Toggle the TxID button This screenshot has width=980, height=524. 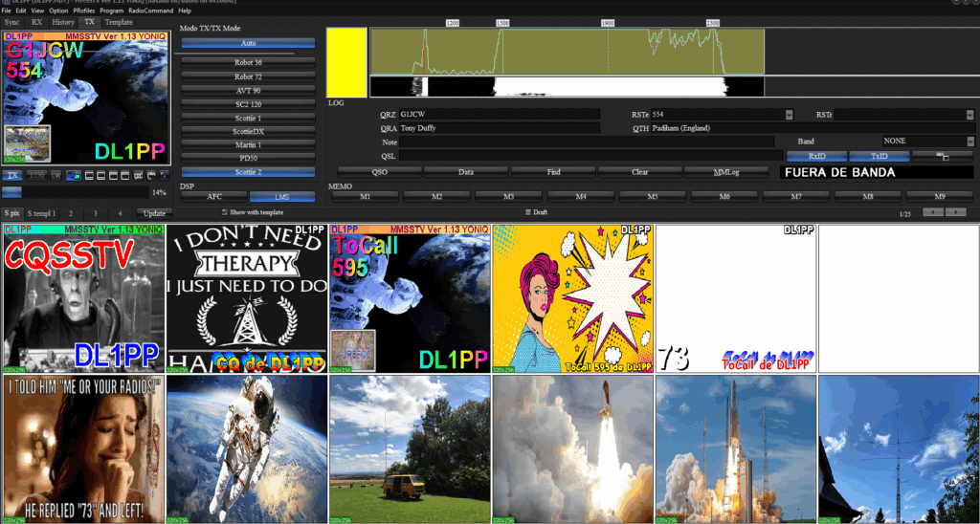[880, 156]
